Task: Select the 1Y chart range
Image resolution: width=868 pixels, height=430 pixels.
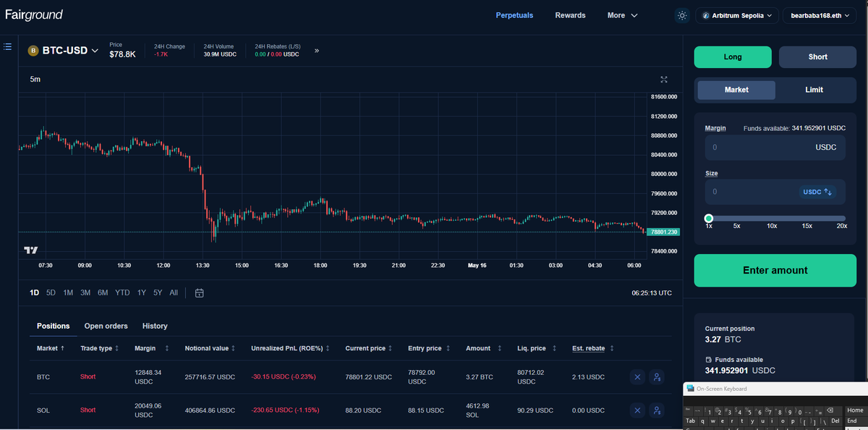Action: pos(141,292)
